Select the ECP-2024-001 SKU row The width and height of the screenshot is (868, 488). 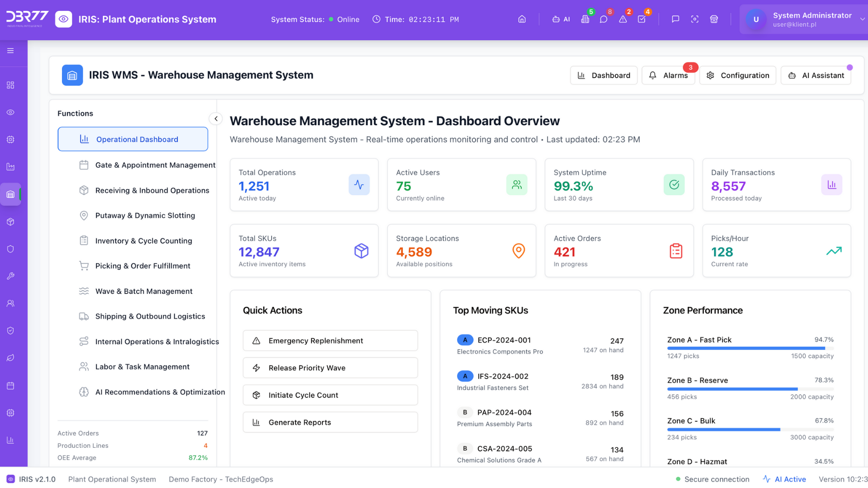(x=540, y=345)
